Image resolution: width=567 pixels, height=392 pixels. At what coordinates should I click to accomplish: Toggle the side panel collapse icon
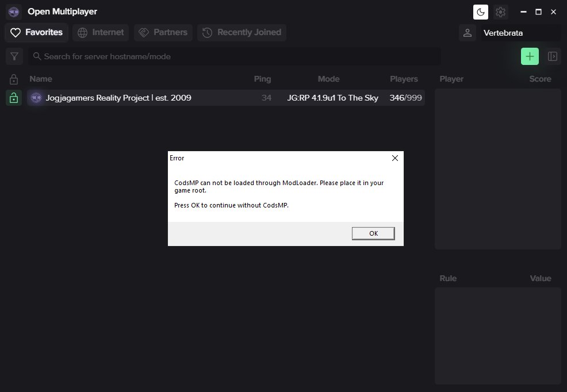click(552, 56)
